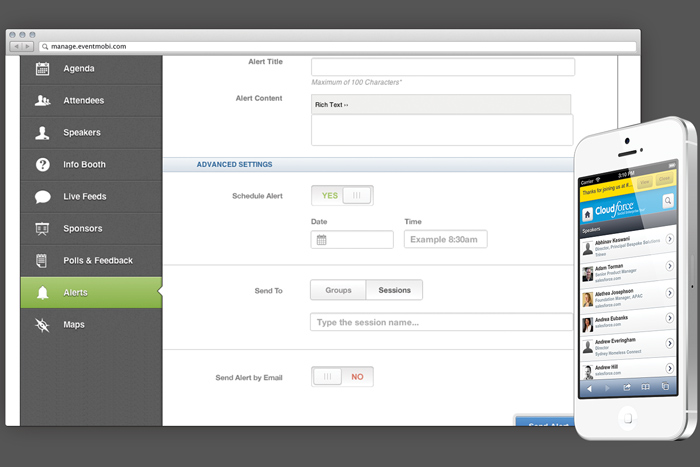
Task: Tap the 'Andrew Everingham' speaker name
Action: coord(615,341)
